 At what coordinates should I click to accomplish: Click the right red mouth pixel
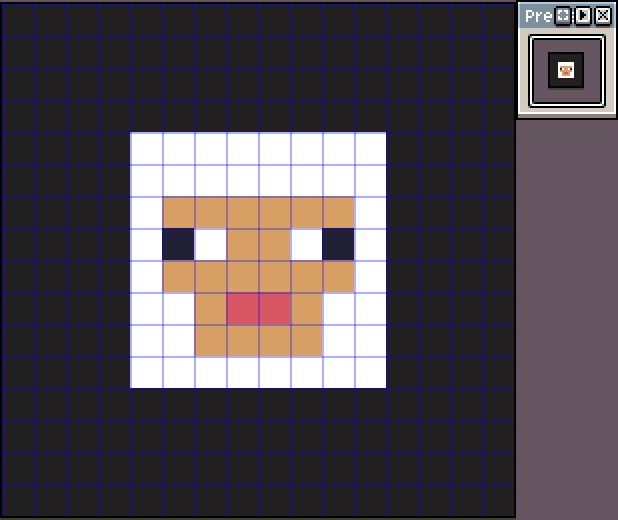275,309
